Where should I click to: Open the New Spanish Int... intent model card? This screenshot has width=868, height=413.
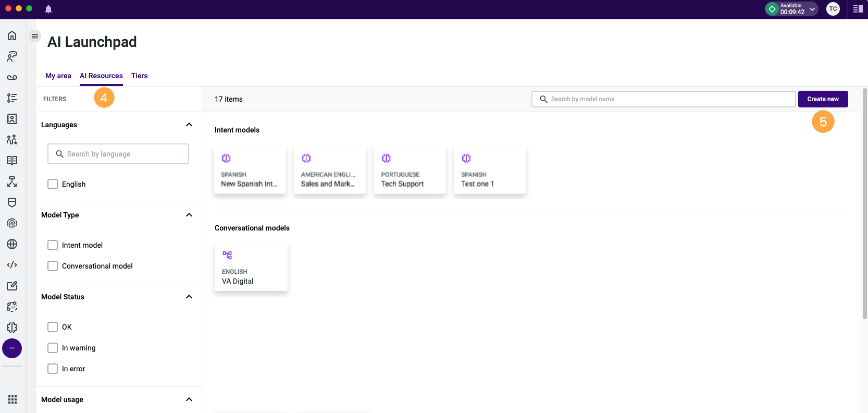[250, 169]
